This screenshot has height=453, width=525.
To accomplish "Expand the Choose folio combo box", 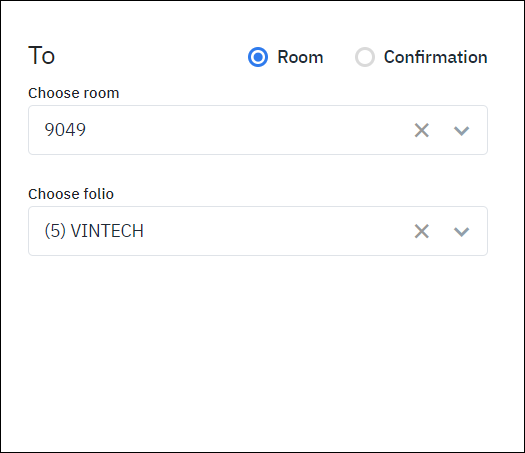I will [x=258, y=231].
